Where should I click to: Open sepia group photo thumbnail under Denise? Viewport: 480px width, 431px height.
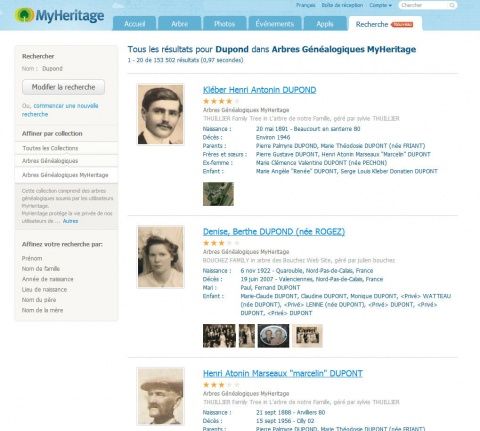(307, 336)
